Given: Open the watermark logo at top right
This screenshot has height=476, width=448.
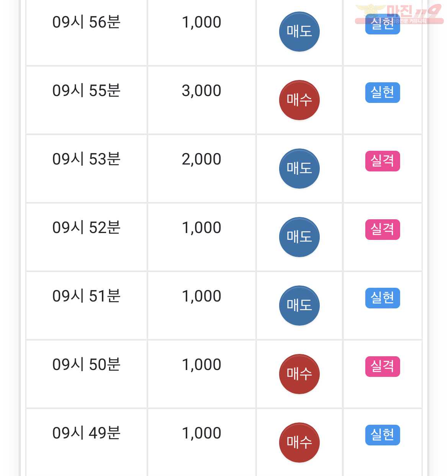Looking at the screenshot, I should [x=399, y=14].
